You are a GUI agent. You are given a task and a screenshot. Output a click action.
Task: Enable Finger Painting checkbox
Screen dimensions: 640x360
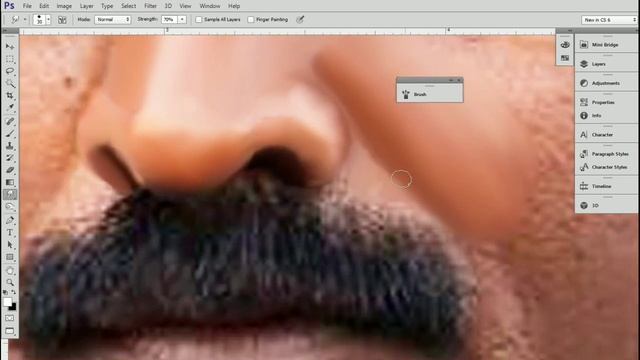(x=251, y=19)
